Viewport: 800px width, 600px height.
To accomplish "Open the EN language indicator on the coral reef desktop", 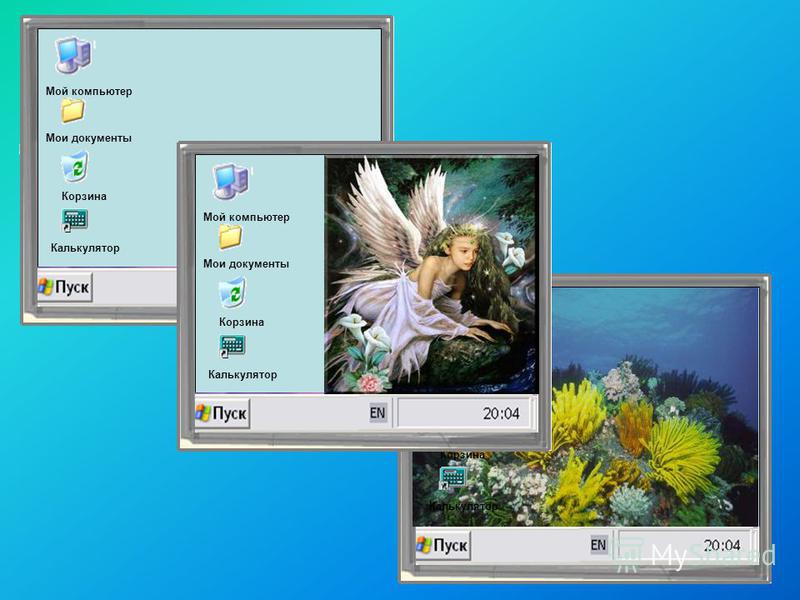I will (598, 544).
